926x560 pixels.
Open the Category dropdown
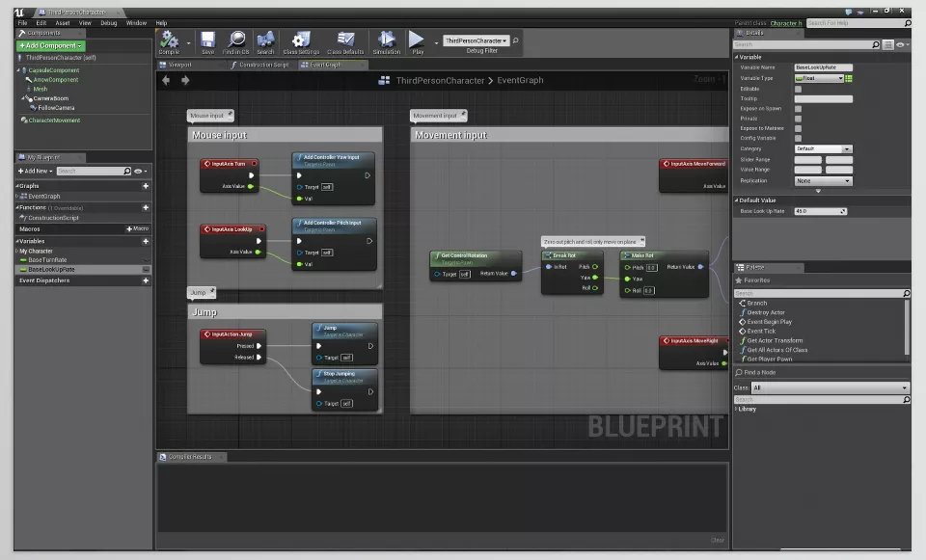[x=823, y=148]
